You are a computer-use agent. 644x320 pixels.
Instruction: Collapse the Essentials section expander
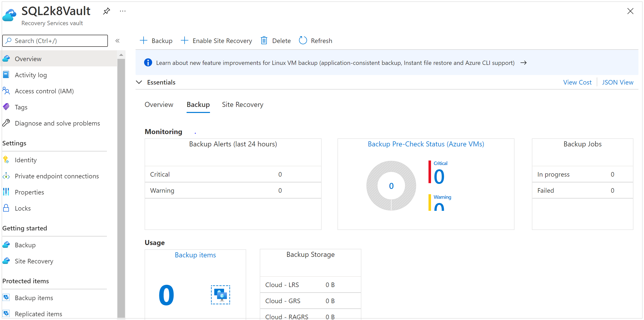coord(140,82)
